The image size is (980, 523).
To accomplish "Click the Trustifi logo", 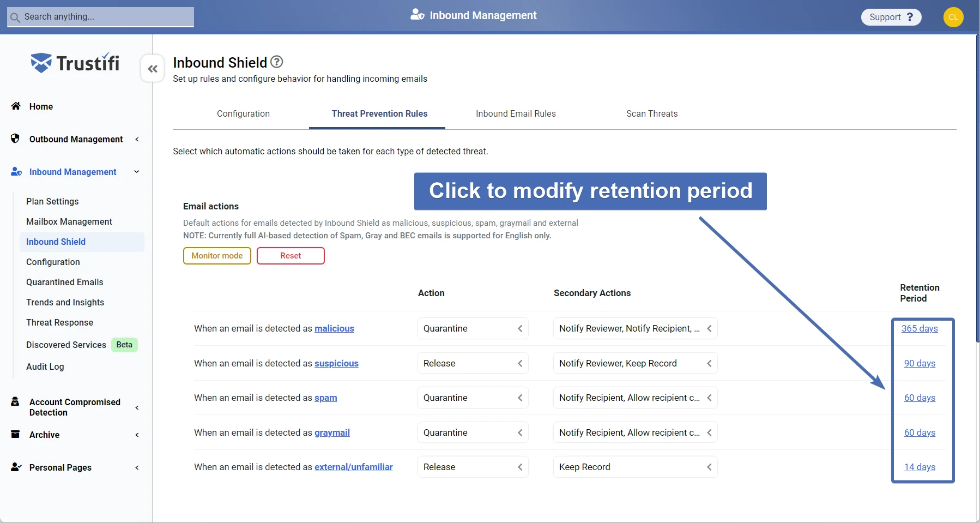I will [x=75, y=63].
